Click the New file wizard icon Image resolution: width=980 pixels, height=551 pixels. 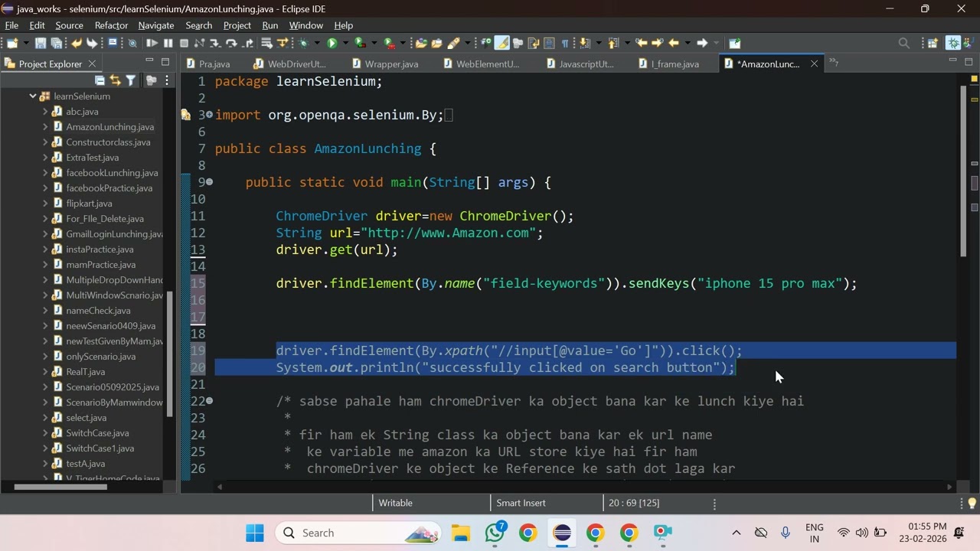[x=11, y=43]
